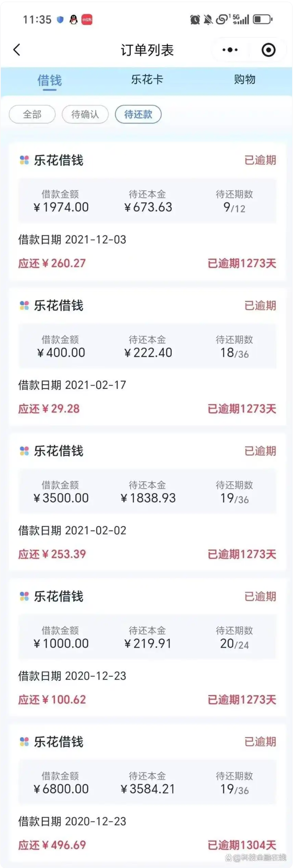Viewport: 295px width, 868px height.
Task: Tap the mini program close circle icon
Action: pyautogui.click(x=268, y=50)
